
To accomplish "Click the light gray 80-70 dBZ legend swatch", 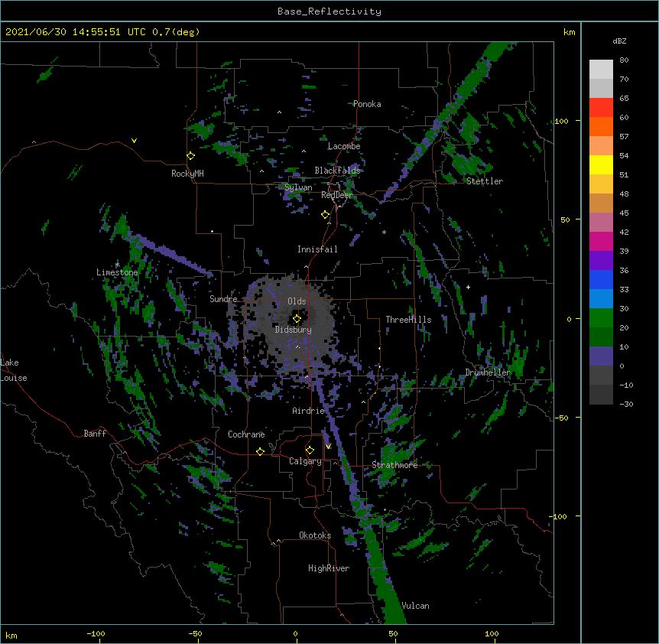I will pyautogui.click(x=601, y=69).
